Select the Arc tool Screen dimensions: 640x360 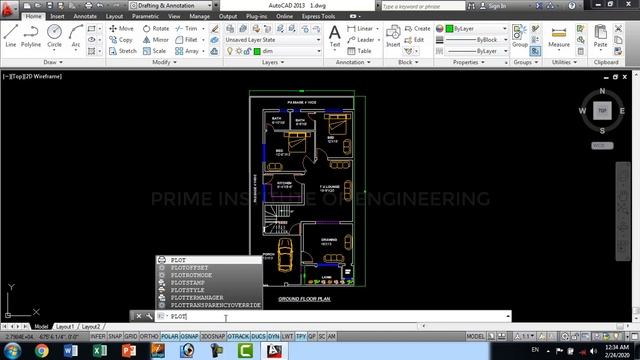click(76, 36)
